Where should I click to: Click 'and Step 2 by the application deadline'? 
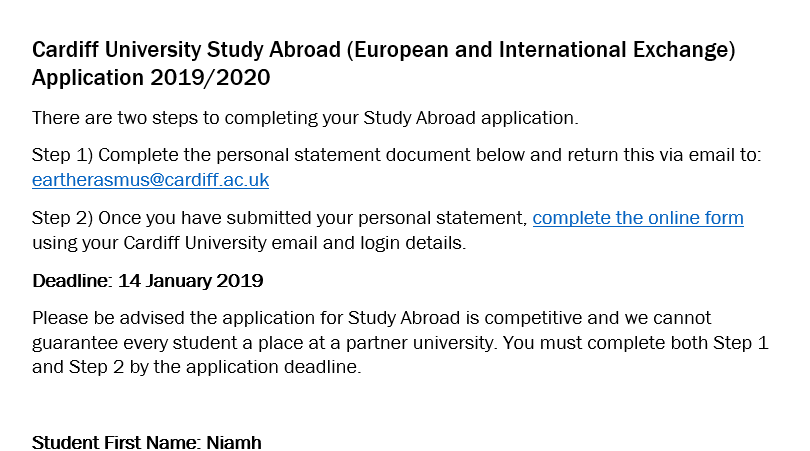(197, 367)
